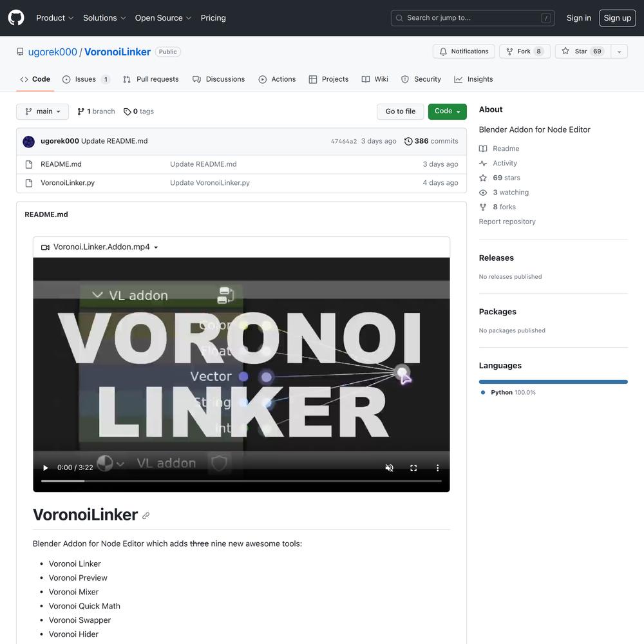Open the Voronoi.Linker.Addon.mp4 dropdown
The image size is (644, 644).
[100, 247]
